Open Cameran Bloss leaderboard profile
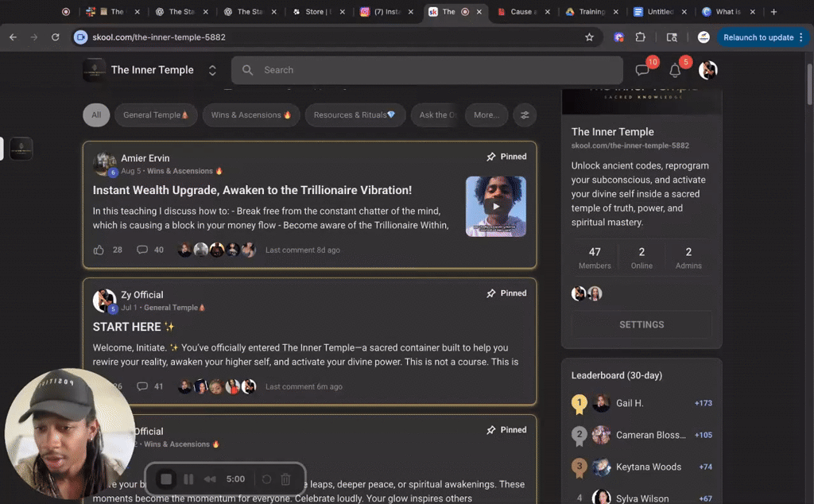 650,435
